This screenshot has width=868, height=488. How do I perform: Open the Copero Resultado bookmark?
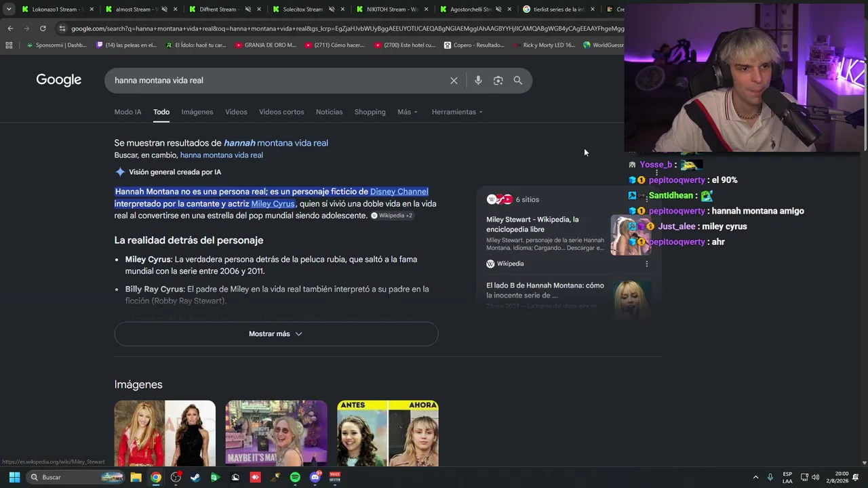coord(474,45)
